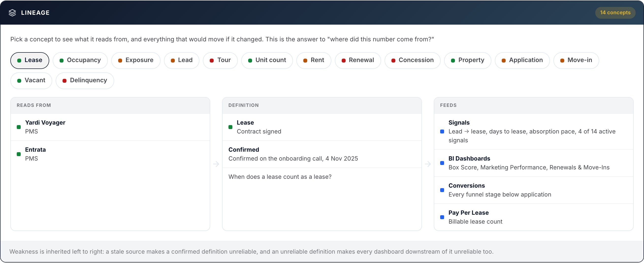Screen dimensions: 644x263
Task: Open the Entrata source row
Action: 110,154
